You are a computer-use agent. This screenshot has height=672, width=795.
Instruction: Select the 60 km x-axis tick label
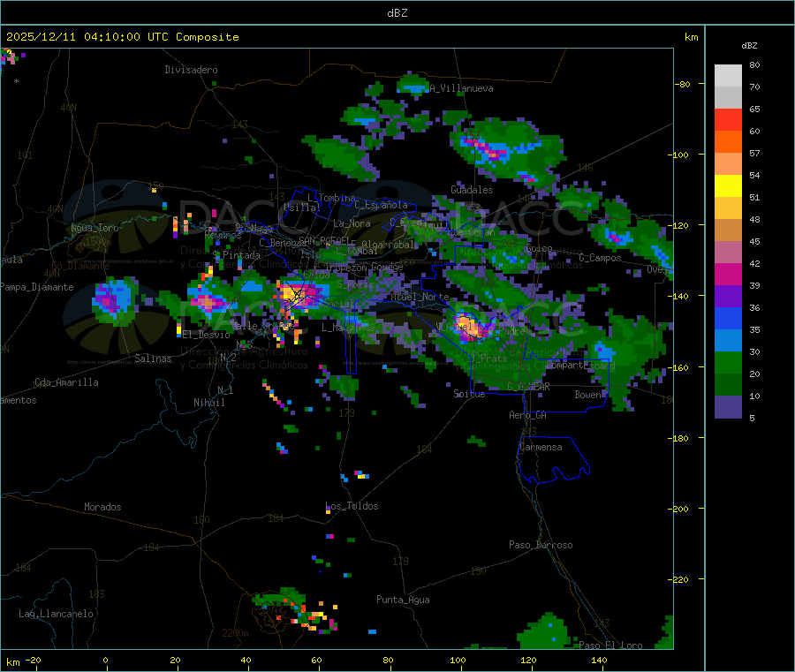tap(316, 660)
